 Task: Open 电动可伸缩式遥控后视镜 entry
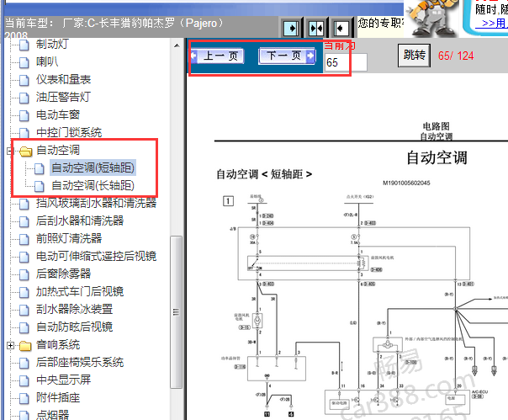point(96,256)
